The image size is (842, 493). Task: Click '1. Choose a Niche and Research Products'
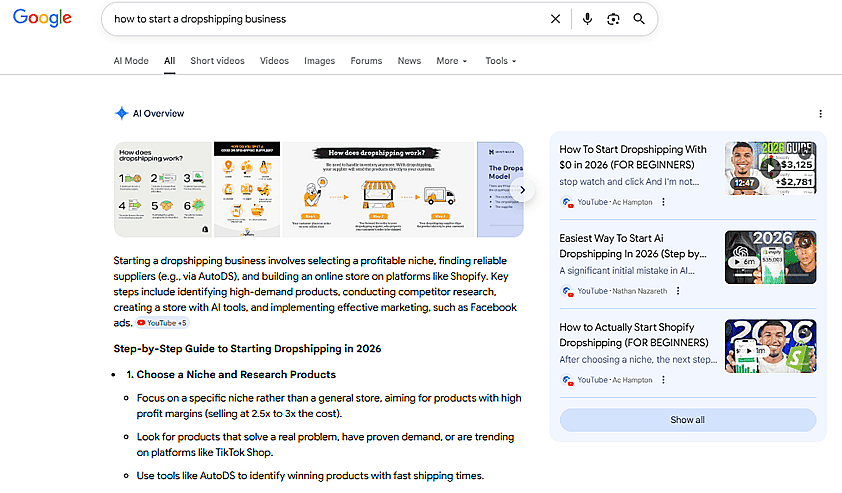[x=231, y=374]
